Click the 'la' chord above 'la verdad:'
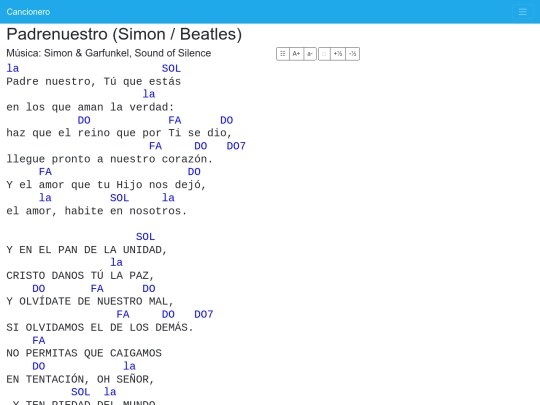The image size is (540, 405). coord(149,94)
